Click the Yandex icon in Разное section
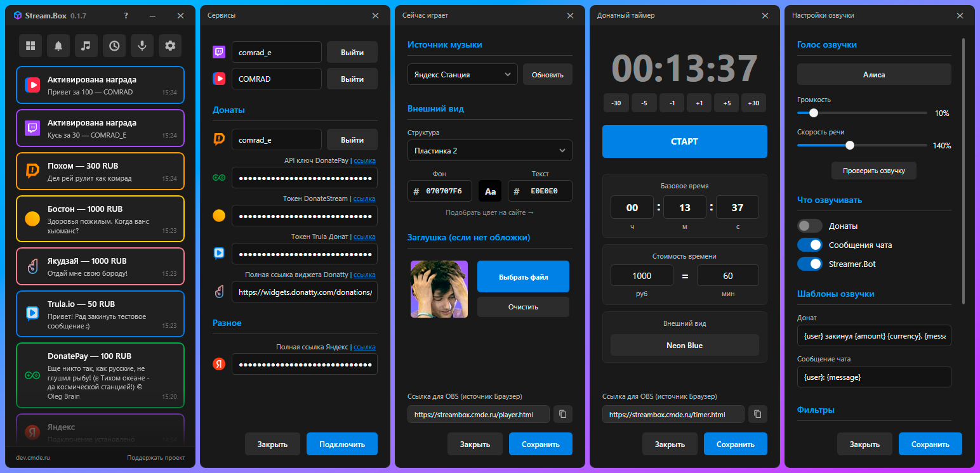The height and width of the screenshot is (473, 980). tap(219, 363)
